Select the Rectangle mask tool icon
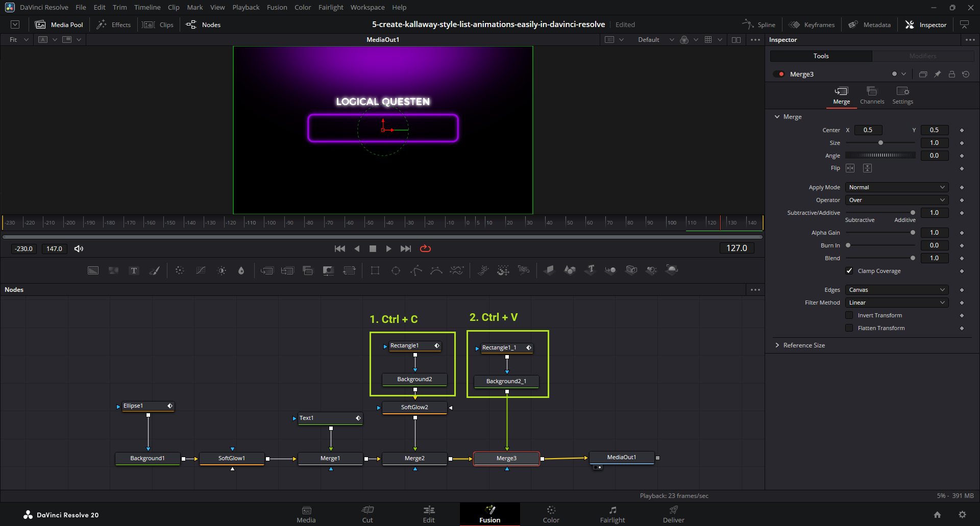 tap(375, 270)
